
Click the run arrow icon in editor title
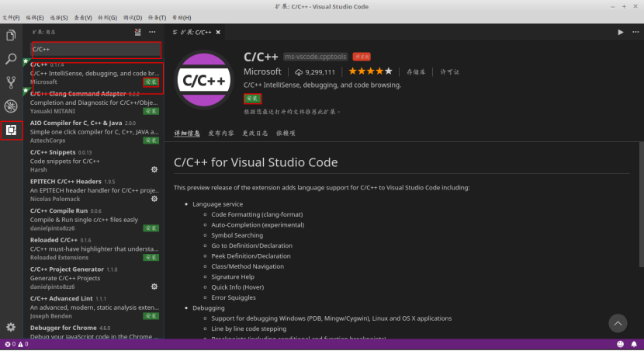click(x=621, y=32)
